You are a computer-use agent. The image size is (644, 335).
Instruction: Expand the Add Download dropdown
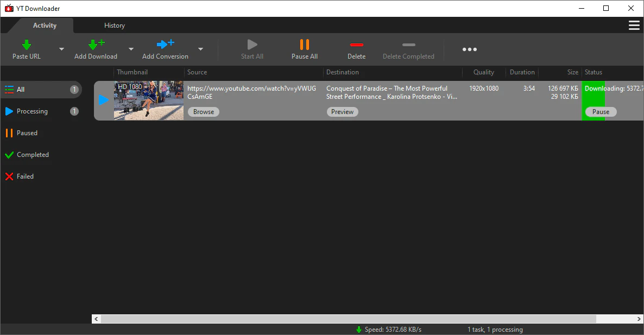(x=131, y=49)
